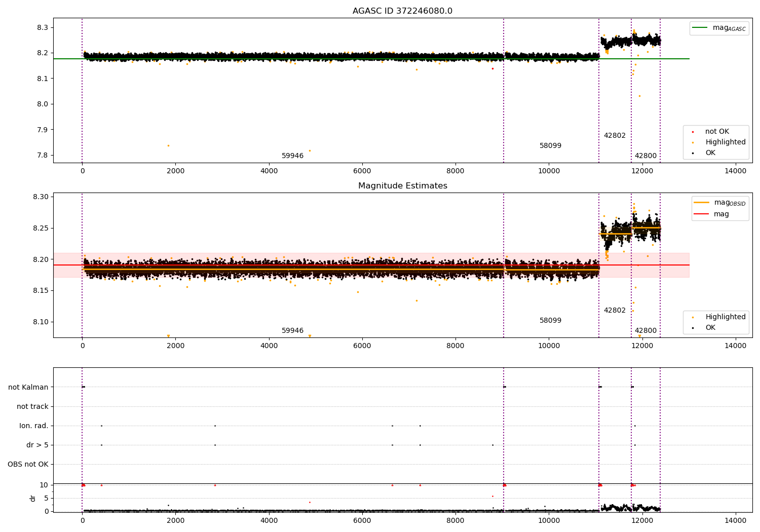Click Highlighted in the Magnitude Estimates legend
This screenshot has width=760, height=532.
click(719, 317)
